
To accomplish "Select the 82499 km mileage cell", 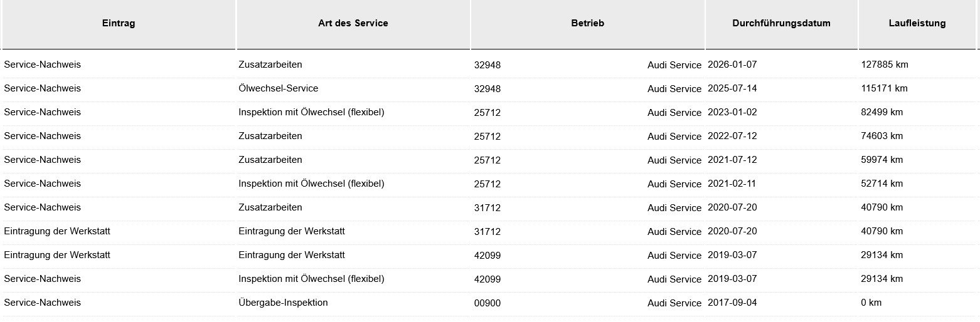I will (x=881, y=112).
